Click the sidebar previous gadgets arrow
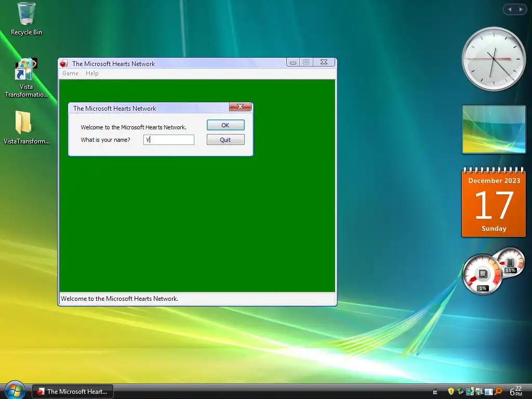This screenshot has width=532, height=399. [x=510, y=9]
